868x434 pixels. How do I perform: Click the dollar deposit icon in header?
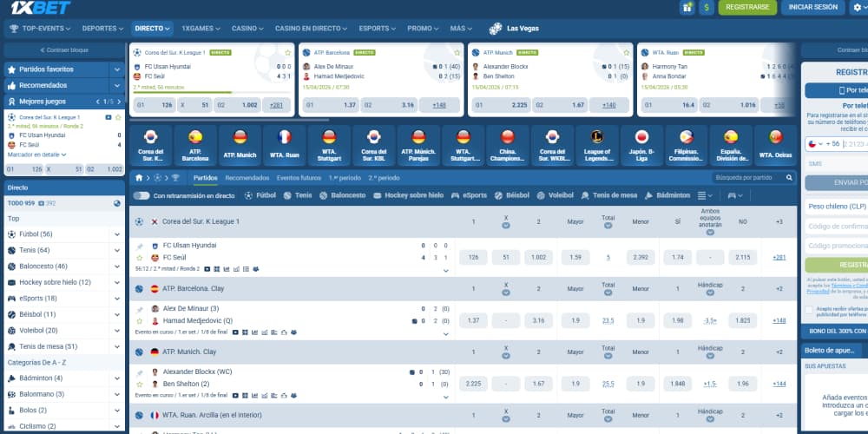pyautogui.click(x=706, y=7)
